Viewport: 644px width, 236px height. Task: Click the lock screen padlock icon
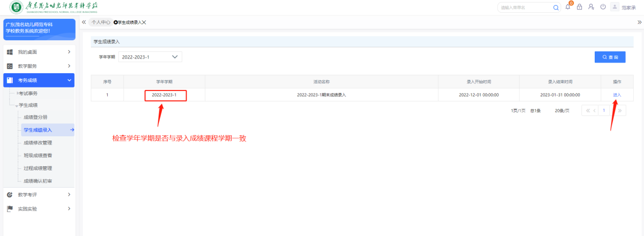579,7
